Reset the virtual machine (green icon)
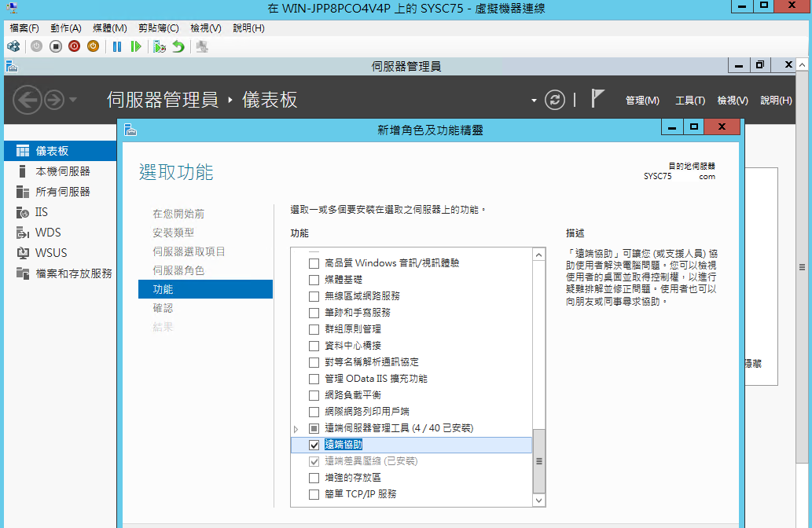The width and height of the screenshot is (812, 528). pyautogui.click(x=136, y=46)
